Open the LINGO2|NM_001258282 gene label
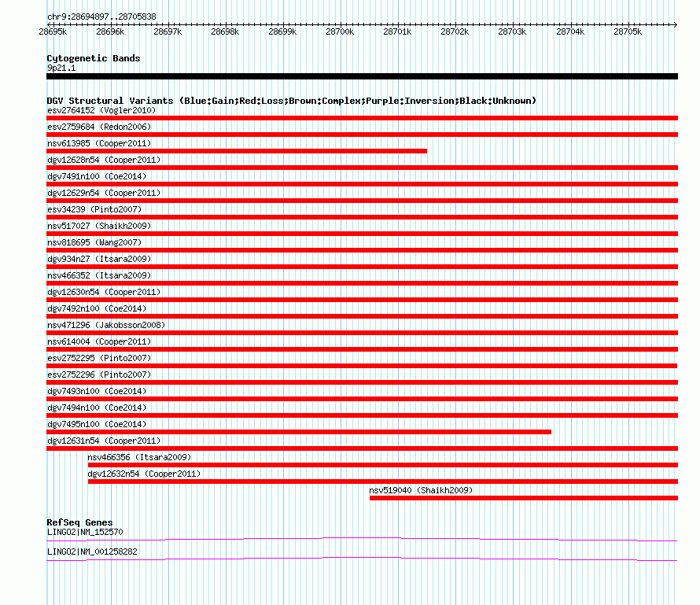The height and width of the screenshot is (605, 700). 92,552
